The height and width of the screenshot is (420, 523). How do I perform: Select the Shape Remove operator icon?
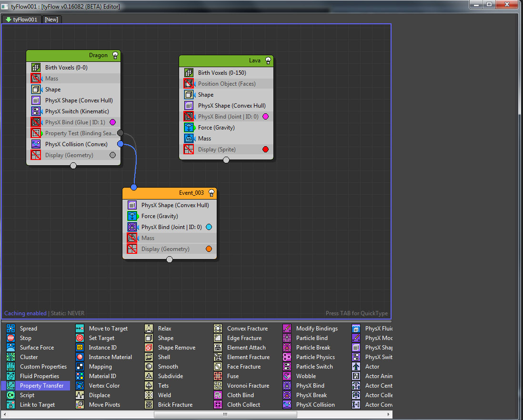tap(149, 347)
